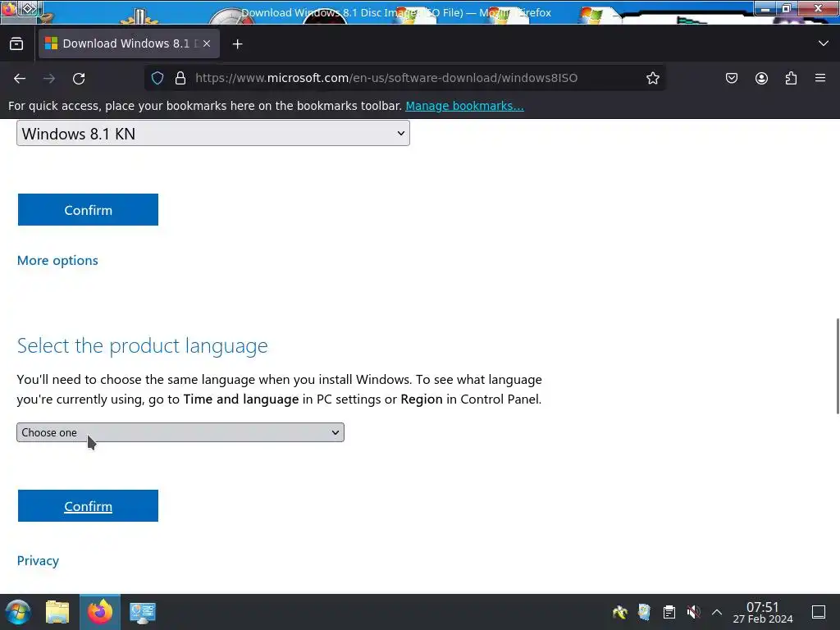The width and height of the screenshot is (840, 630).
Task: Open the file manager taskbar icon
Action: pyautogui.click(x=57, y=612)
